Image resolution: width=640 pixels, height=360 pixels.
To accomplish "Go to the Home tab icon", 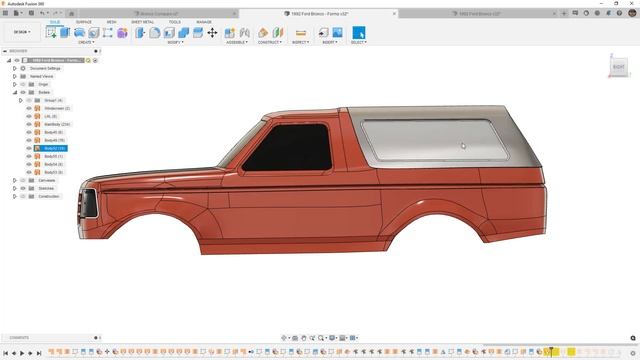I will tap(71, 13).
